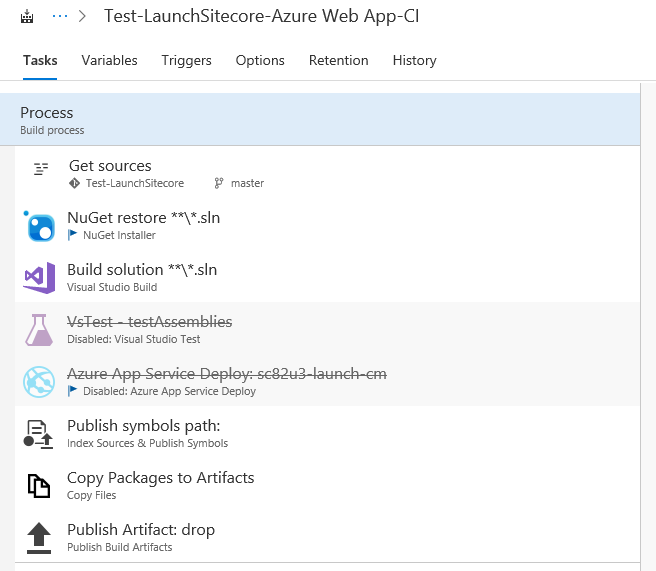656x571 pixels.
Task: Click the Azure App Service Deploy icon
Action: (39, 382)
